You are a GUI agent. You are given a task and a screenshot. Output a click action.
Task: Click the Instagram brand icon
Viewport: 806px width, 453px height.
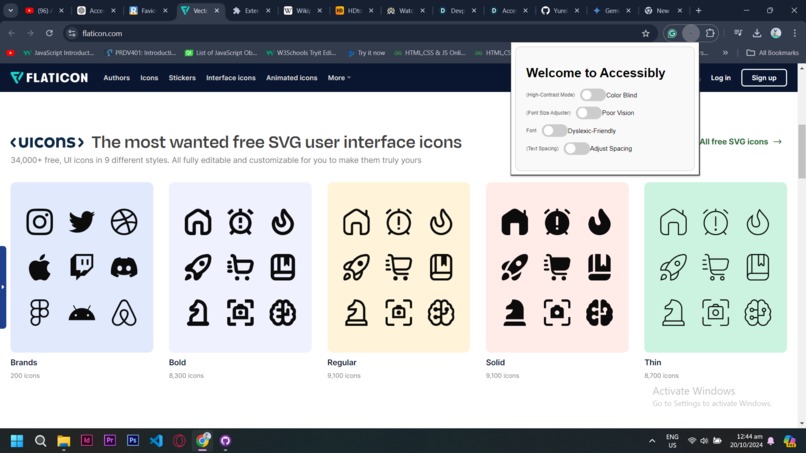point(40,222)
